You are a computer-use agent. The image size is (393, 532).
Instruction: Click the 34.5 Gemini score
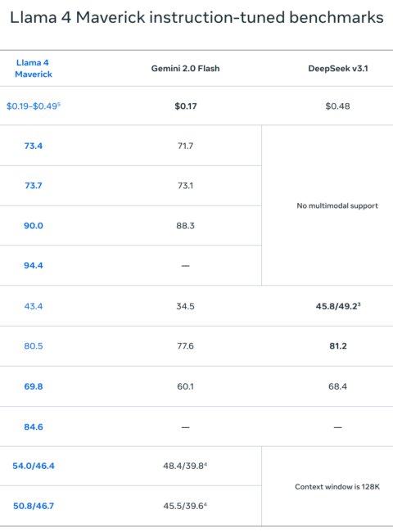pos(185,306)
